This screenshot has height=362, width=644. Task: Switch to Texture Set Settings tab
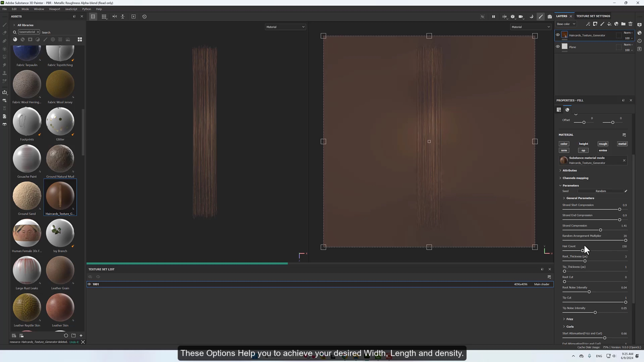pos(593,16)
